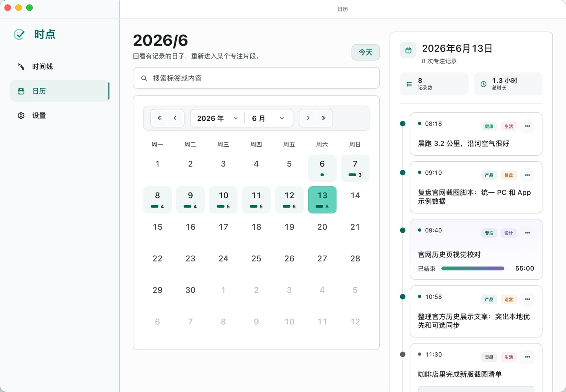
Task: Focus the 搜索标签或内容 search field
Action: click(256, 78)
